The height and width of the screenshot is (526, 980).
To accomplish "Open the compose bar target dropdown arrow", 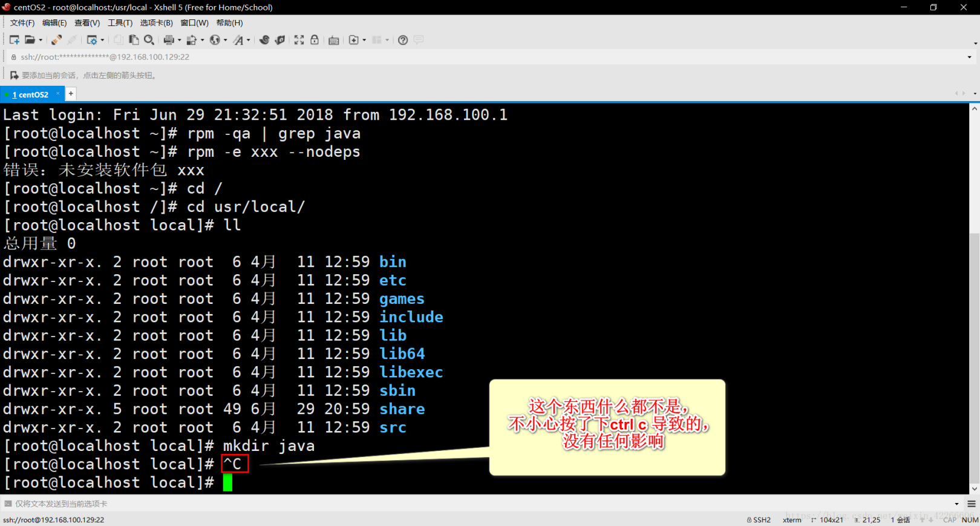I will [956, 504].
